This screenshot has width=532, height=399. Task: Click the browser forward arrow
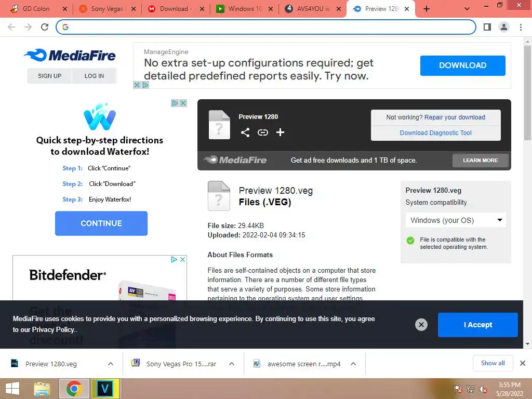coord(28,27)
